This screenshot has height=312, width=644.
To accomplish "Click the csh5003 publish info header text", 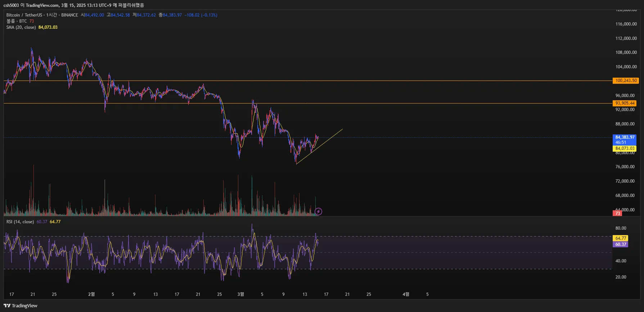I will pyautogui.click(x=74, y=5).
